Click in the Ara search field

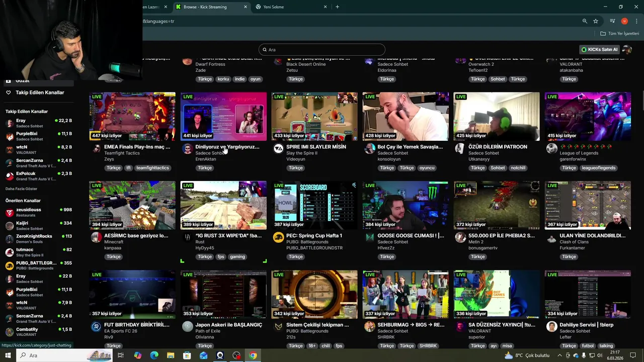[x=322, y=49]
